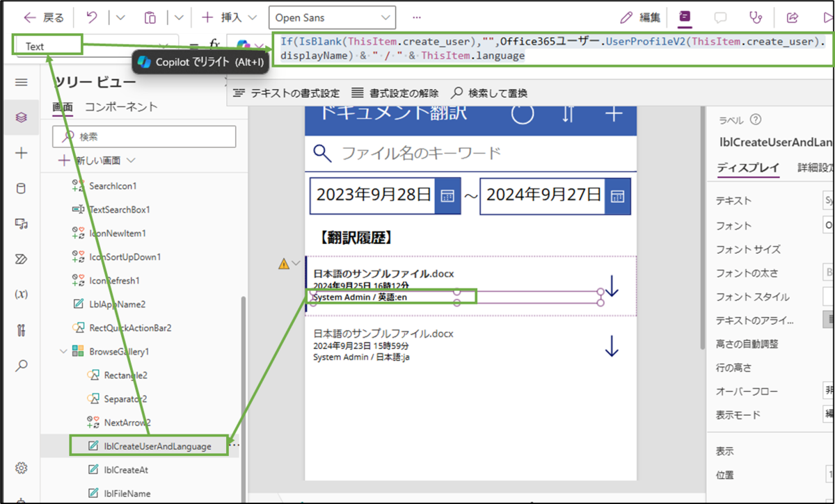835x504 pixels.
Task: Switch to the コンポーネント components tab
Action: click(x=121, y=107)
